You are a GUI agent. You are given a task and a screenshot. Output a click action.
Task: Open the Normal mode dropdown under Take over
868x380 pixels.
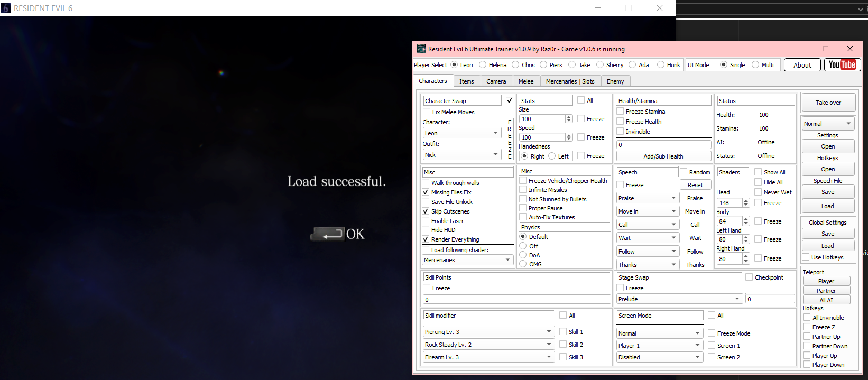pos(828,124)
